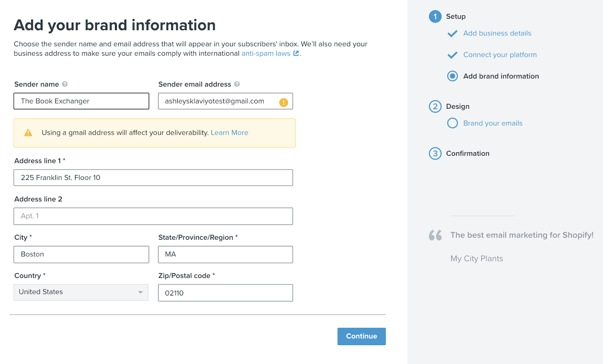603x364 pixels.
Task: Click the Sender name help question icon
Action: (x=65, y=84)
